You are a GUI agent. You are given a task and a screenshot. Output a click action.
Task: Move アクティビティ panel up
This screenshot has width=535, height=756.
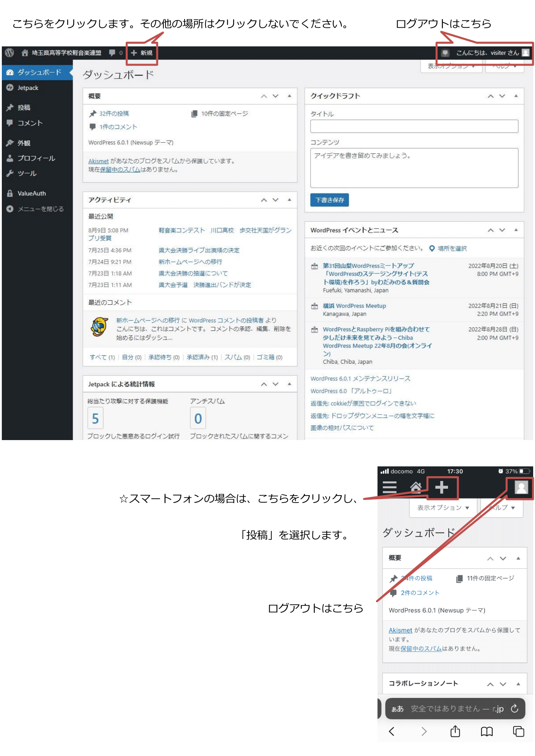pyautogui.click(x=264, y=200)
